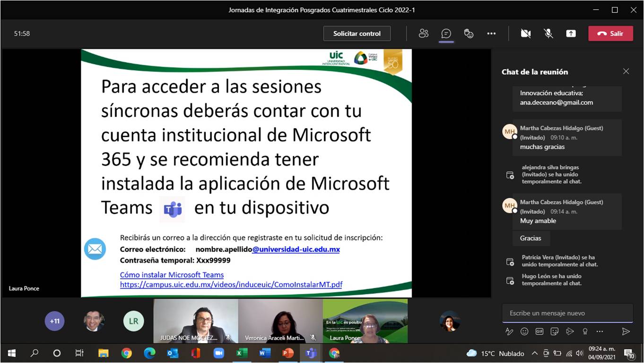Image resolution: width=644 pixels, height=363 pixels.
Task: Click the Cómo instalar Microsoft Teams link
Action: pyautogui.click(x=172, y=275)
